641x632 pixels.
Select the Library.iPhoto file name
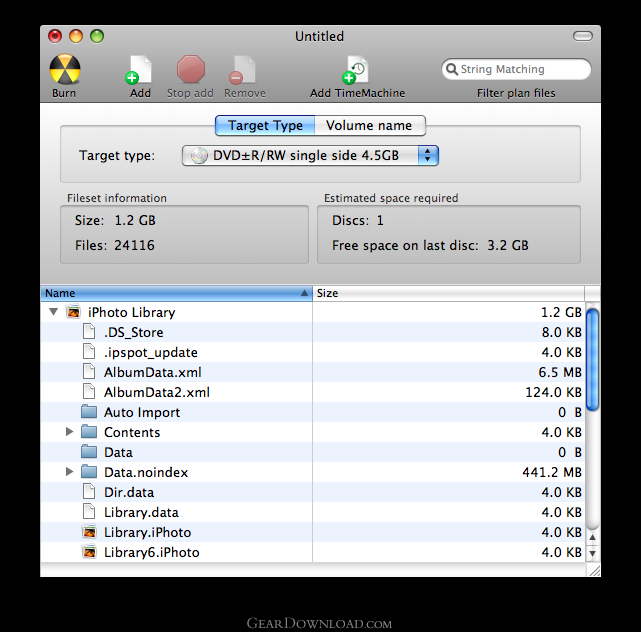click(147, 533)
